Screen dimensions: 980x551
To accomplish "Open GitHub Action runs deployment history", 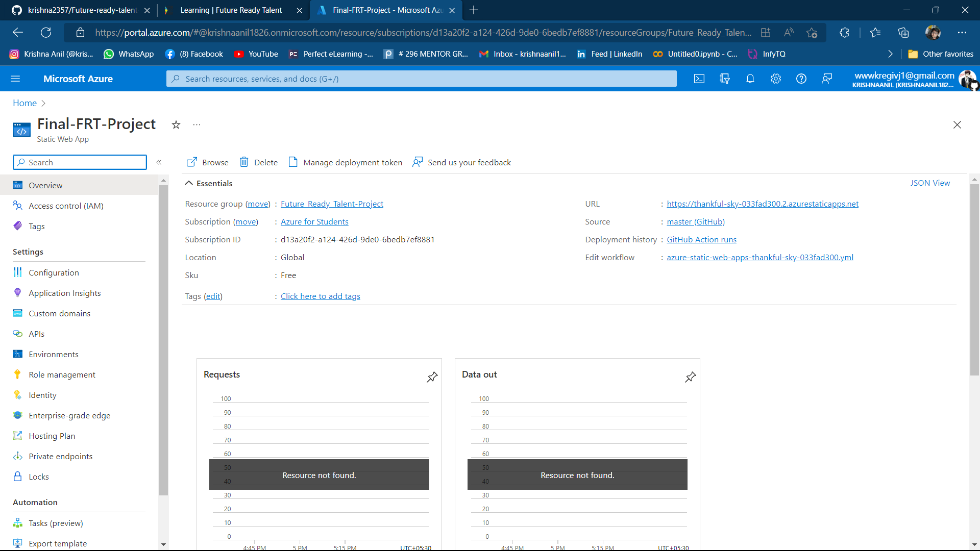I will coord(701,239).
